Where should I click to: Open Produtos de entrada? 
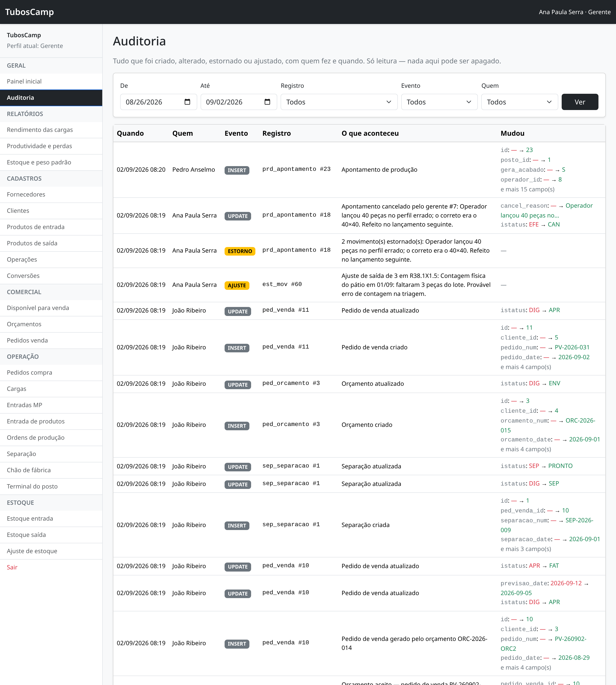tap(51, 227)
